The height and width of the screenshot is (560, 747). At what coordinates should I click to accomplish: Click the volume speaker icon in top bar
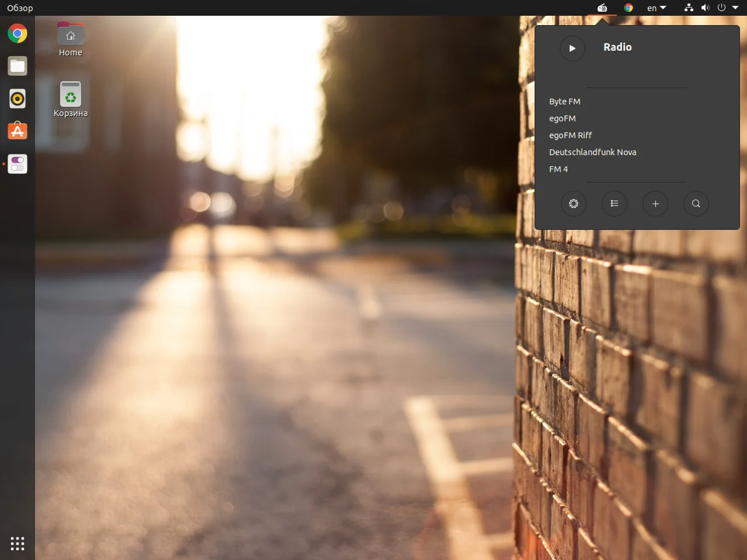coord(706,8)
